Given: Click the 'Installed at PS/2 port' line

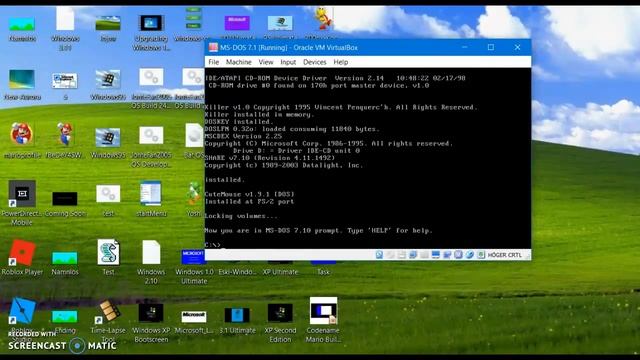Looking at the screenshot, I should [249, 202].
